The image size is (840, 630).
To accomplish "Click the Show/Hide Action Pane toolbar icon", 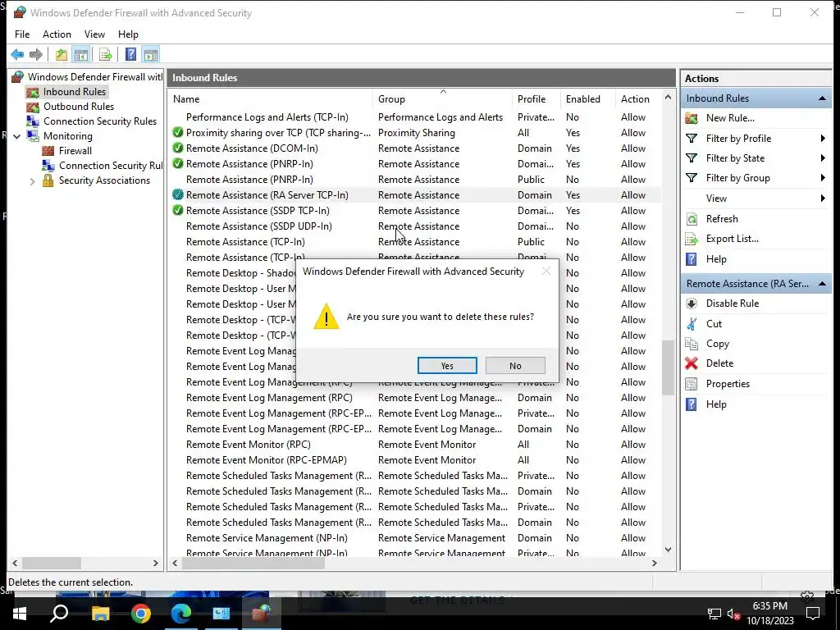I will click(151, 54).
